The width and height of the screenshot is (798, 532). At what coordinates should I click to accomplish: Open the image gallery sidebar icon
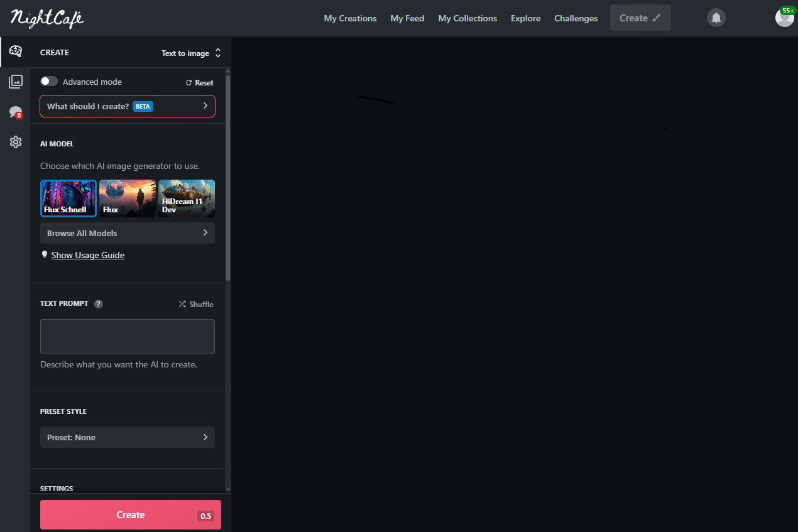pos(16,81)
